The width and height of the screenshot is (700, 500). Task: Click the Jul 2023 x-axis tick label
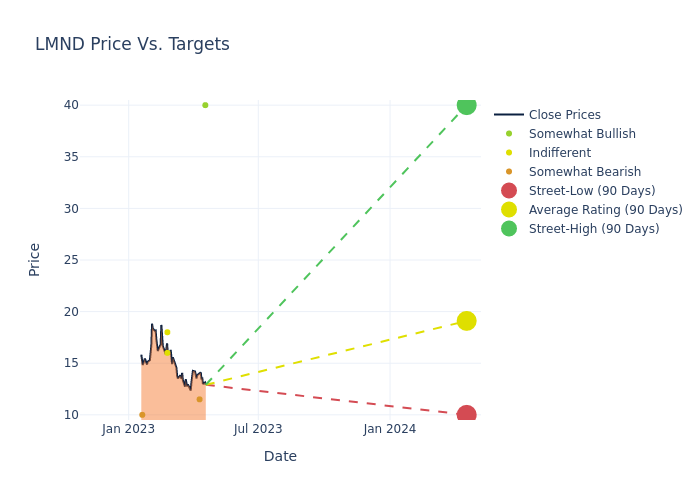258,429
